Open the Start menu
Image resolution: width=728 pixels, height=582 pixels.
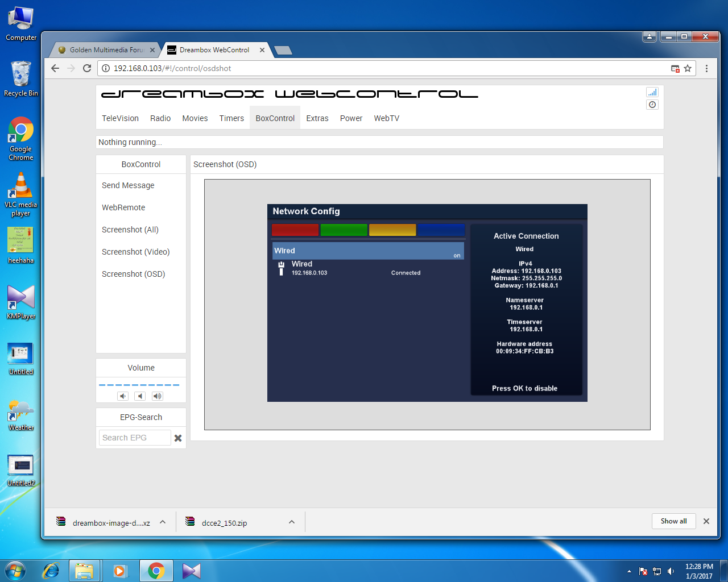point(15,571)
